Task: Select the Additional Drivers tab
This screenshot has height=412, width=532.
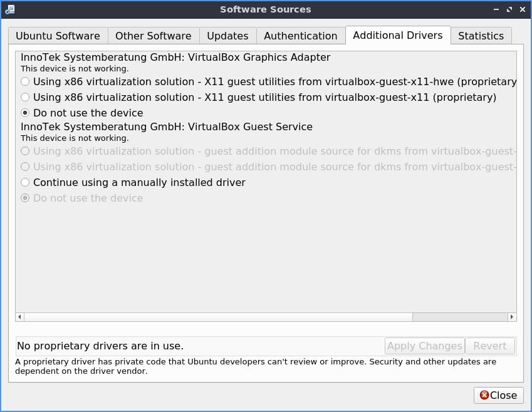Action: tap(398, 35)
